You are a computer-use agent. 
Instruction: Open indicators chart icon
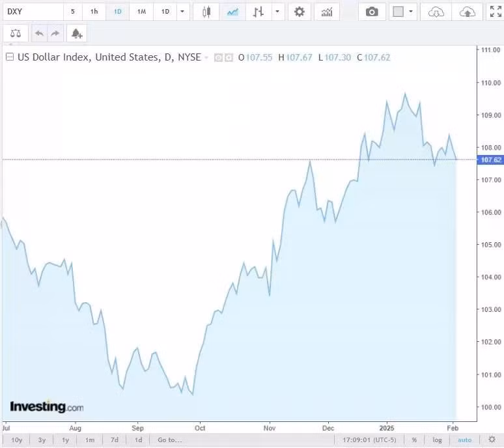tap(327, 12)
